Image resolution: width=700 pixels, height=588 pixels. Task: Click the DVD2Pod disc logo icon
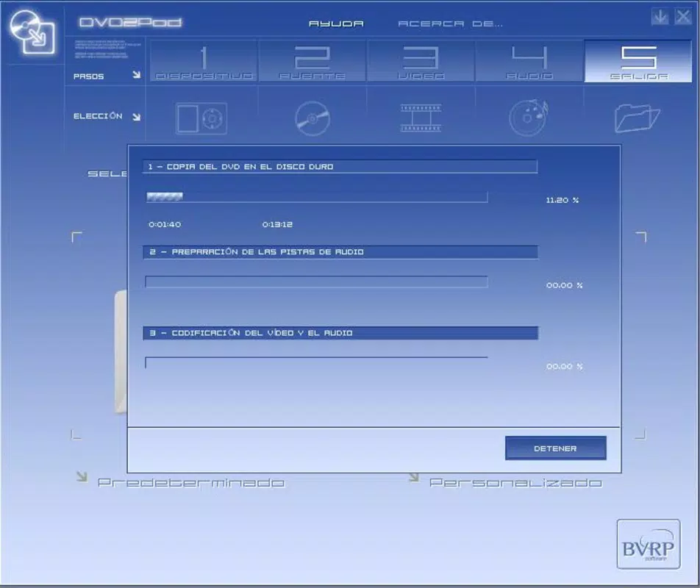pos(32,32)
